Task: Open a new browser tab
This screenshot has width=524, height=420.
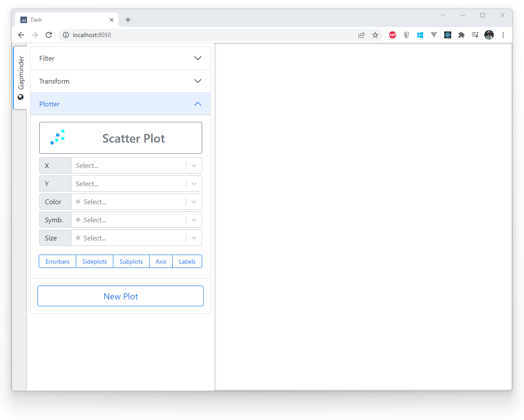Action: pos(128,20)
